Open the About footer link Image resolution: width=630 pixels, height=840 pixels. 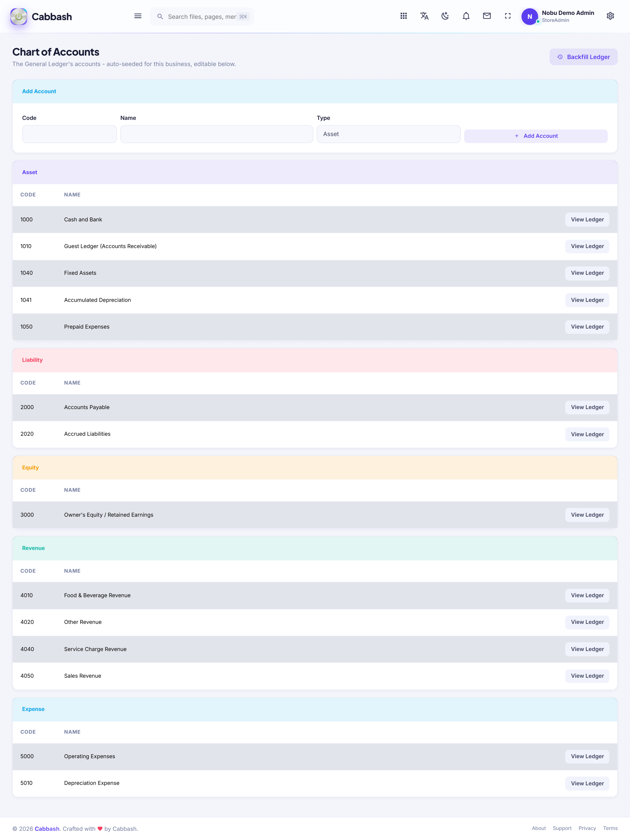539,828
